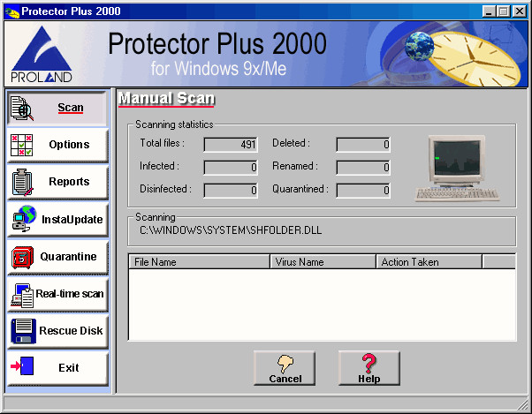Click the Deleted count field

tap(363, 144)
